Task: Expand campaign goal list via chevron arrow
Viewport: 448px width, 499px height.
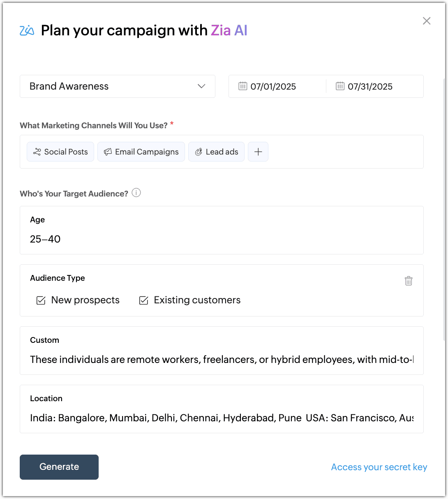Action: tap(201, 86)
